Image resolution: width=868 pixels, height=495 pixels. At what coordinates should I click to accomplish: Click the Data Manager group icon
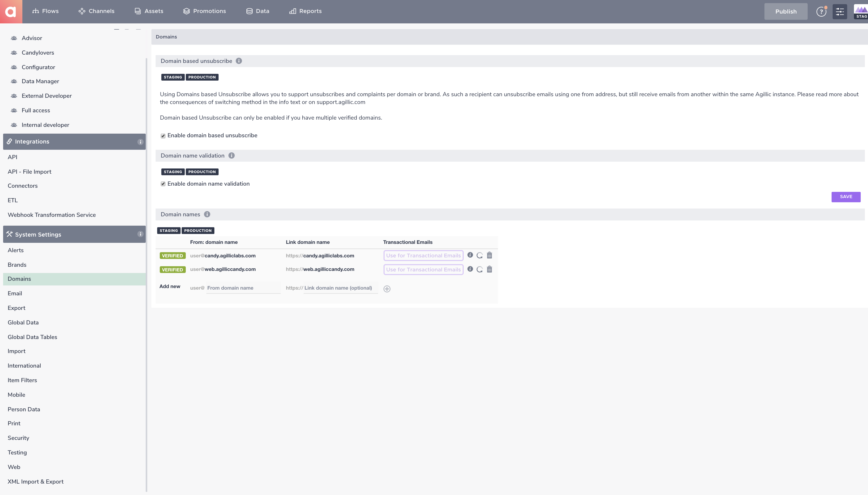(x=14, y=81)
